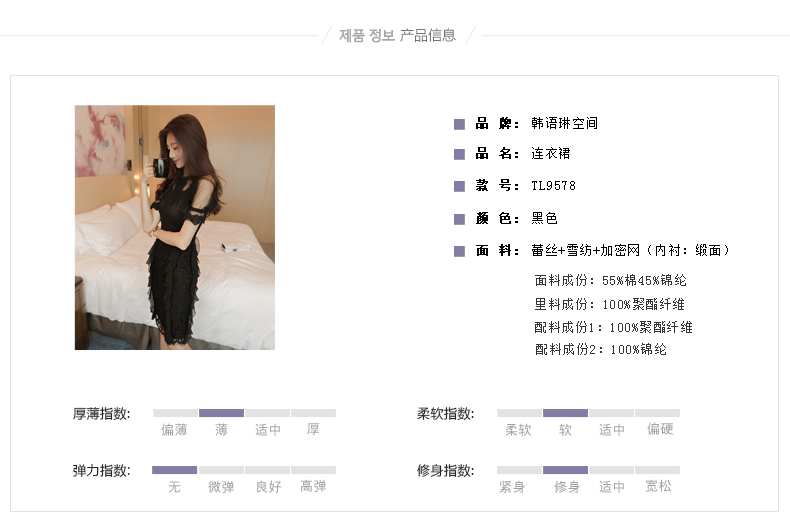The height and width of the screenshot is (518, 790).
Task: Click the 厚 thickness bar segment
Action: 313,413
